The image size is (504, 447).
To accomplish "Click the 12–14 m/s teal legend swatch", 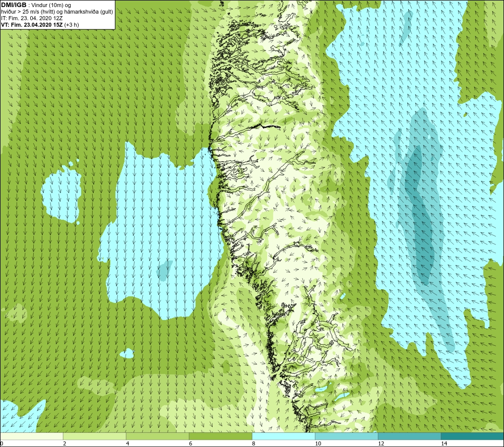I will click(409, 436).
